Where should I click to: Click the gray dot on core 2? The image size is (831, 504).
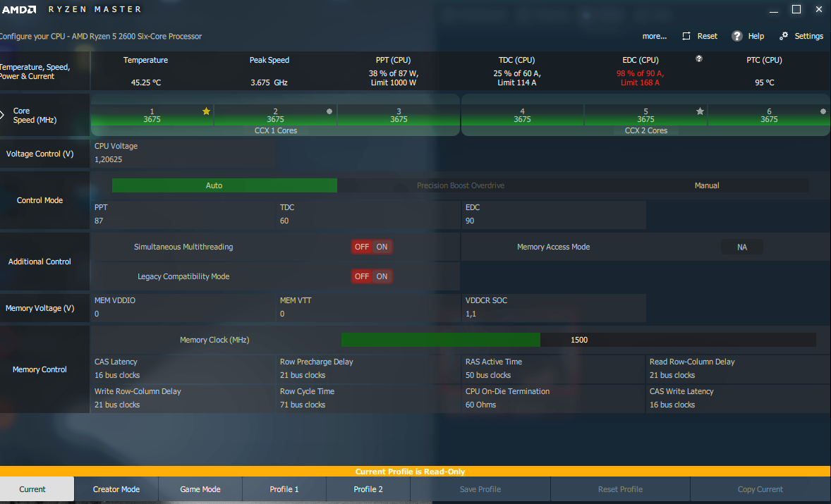(329, 111)
